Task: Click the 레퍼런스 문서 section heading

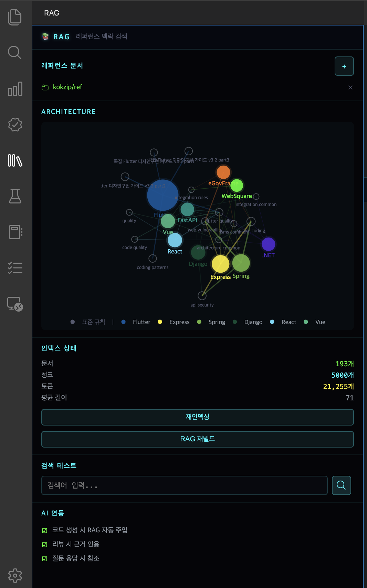Action: pyautogui.click(x=62, y=66)
